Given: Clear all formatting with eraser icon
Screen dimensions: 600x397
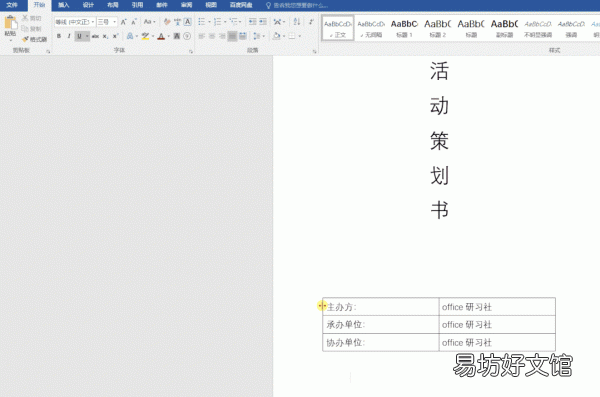Looking at the screenshot, I should point(167,22).
